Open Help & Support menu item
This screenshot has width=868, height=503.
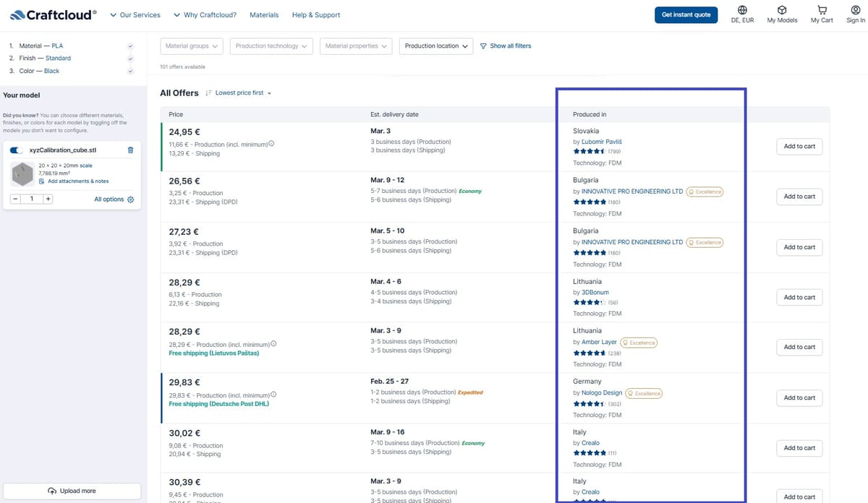click(x=316, y=14)
